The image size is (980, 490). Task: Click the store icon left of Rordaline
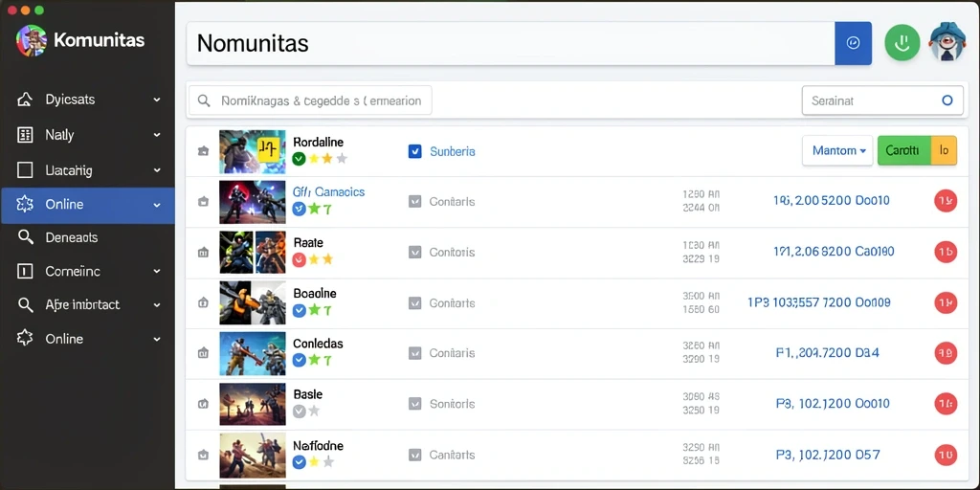(x=203, y=151)
